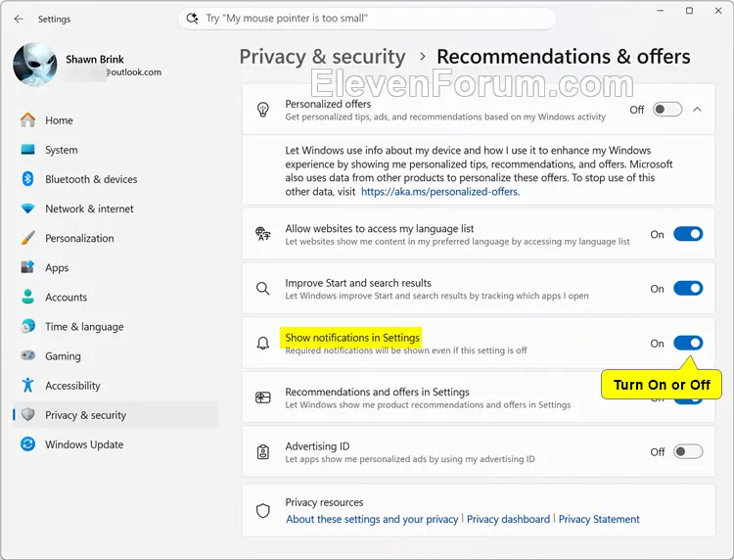Click the Improve Start and search results title
Image resolution: width=734 pixels, height=560 pixels.
point(358,283)
